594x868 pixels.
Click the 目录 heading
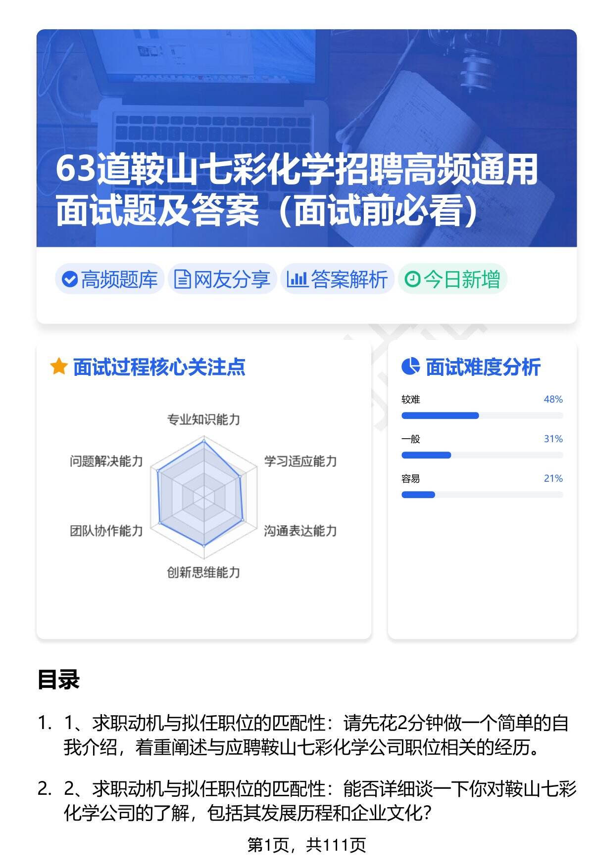tap(58, 680)
